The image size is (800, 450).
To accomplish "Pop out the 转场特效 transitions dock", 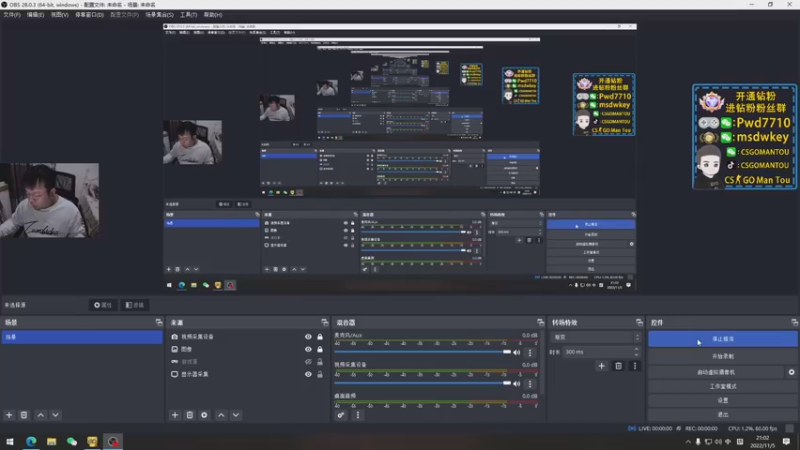I will pyautogui.click(x=639, y=322).
